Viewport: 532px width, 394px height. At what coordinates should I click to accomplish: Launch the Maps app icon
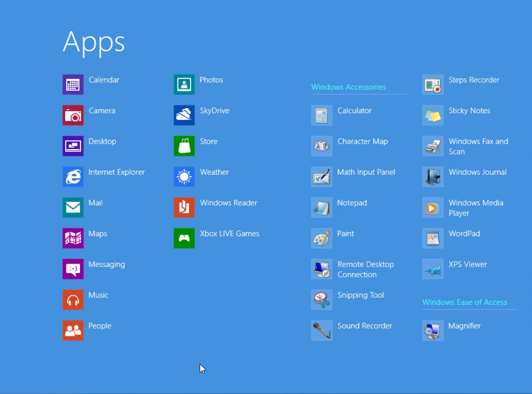73,238
